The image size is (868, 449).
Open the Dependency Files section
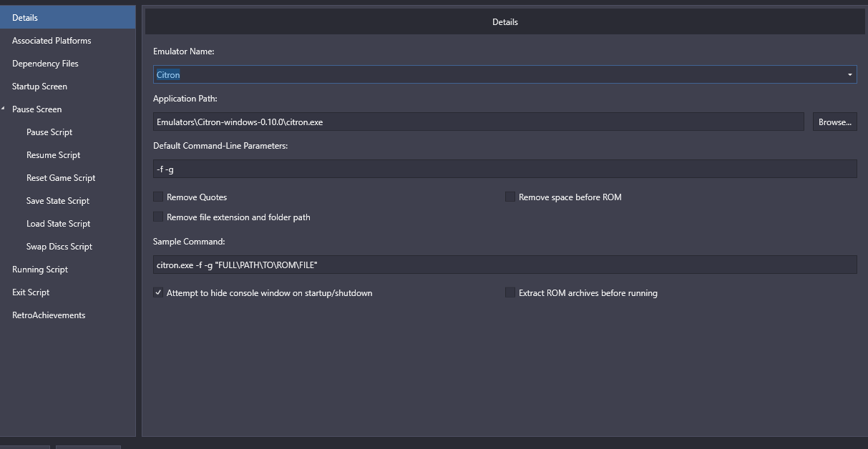[45, 64]
